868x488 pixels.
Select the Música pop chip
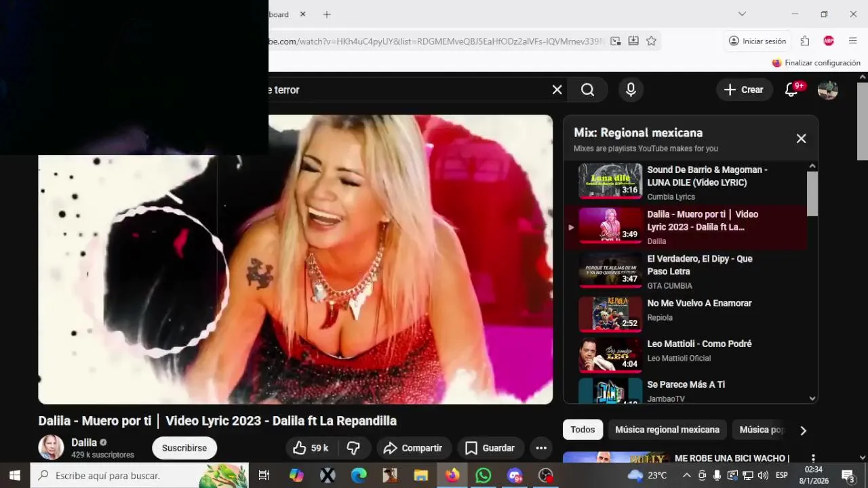point(761,430)
